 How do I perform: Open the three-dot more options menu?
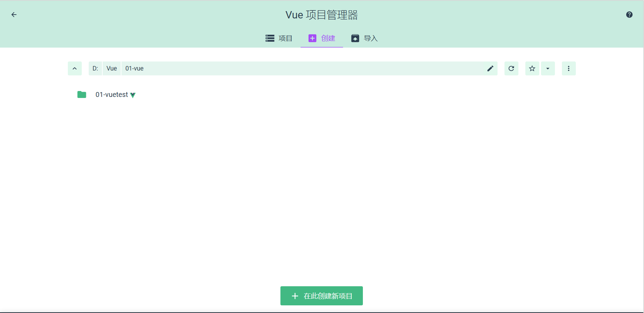pyautogui.click(x=569, y=68)
